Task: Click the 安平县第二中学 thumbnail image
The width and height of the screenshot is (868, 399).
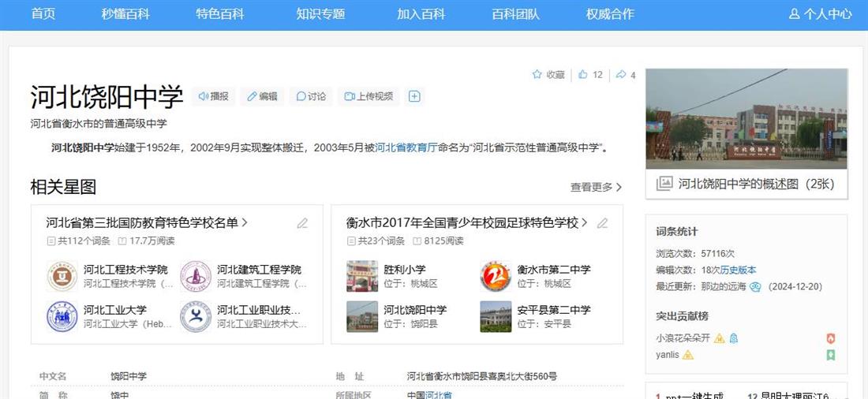Action: (496, 316)
